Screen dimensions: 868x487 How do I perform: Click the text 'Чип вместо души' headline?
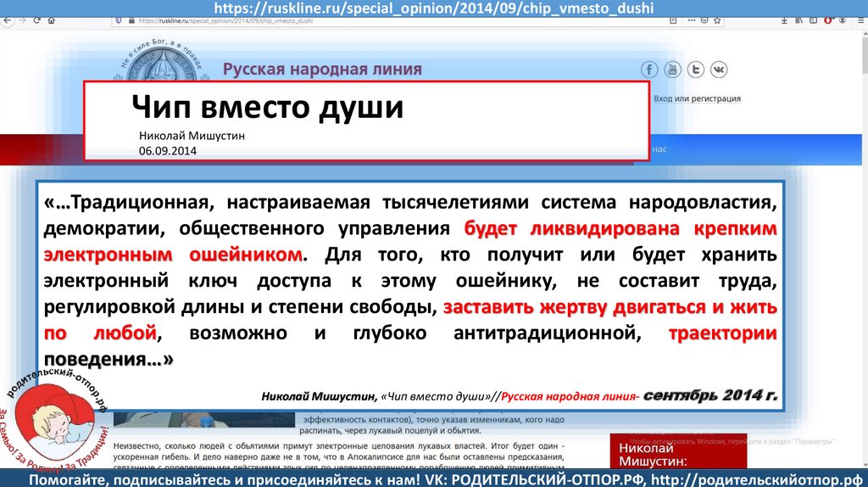click(267, 106)
